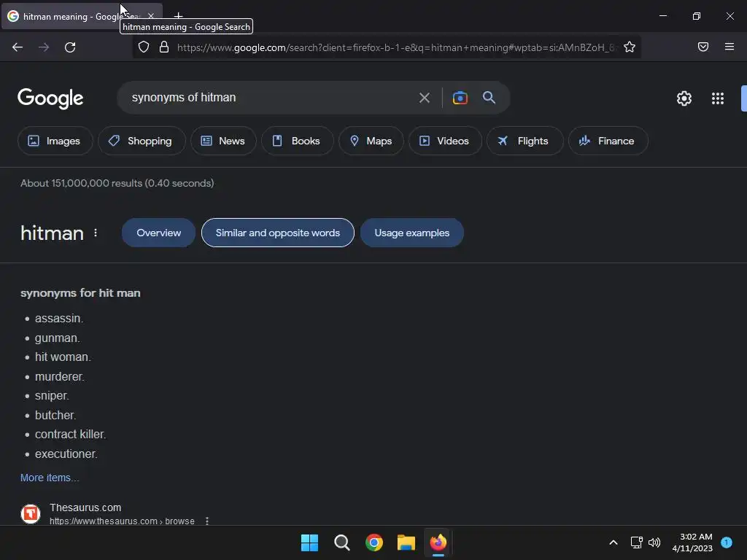Show hidden system tray icons
This screenshot has width=747, height=560.
click(x=614, y=542)
